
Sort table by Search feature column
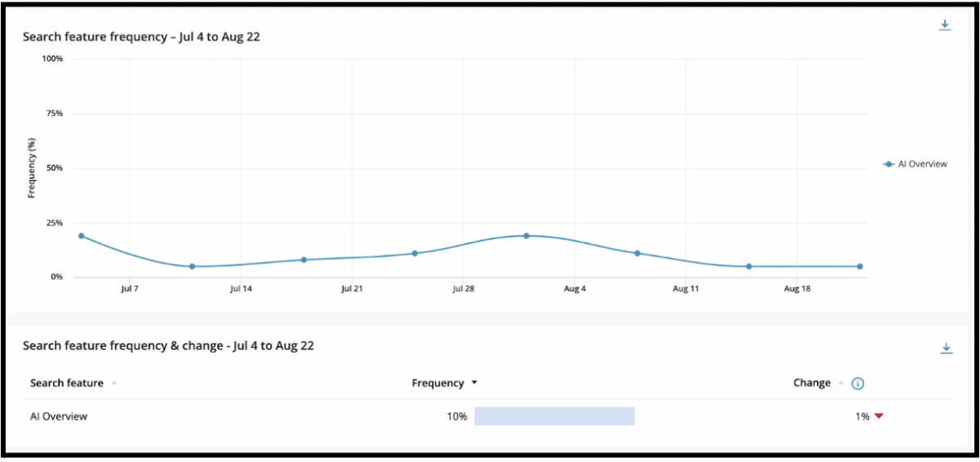pos(72,383)
